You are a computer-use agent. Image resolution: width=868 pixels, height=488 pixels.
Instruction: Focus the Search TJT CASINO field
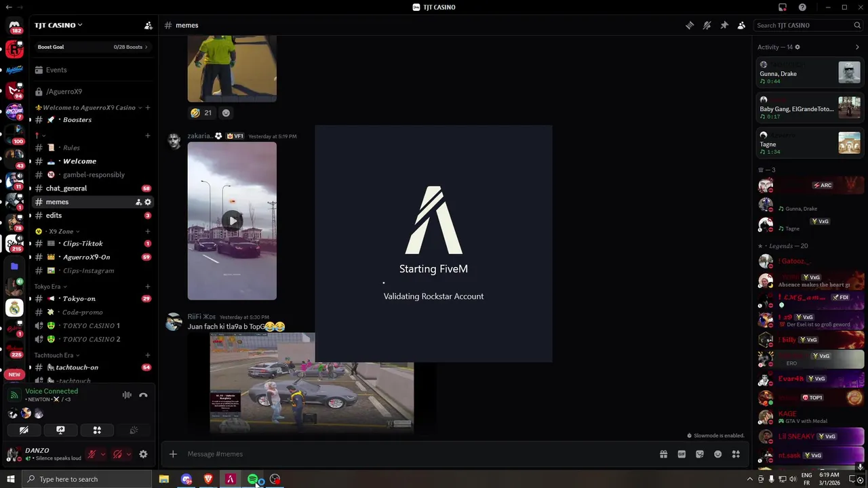(x=808, y=25)
